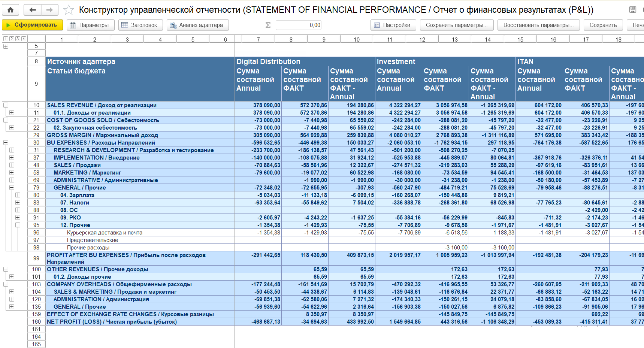Expand ADMINISTRATIVE row 69
Image resolution: width=644 pixels, height=348 pixels.
pyautogui.click(x=12, y=180)
